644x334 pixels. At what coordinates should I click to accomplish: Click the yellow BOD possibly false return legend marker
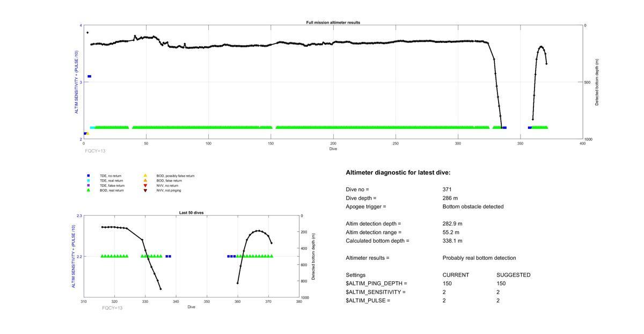click(145, 176)
